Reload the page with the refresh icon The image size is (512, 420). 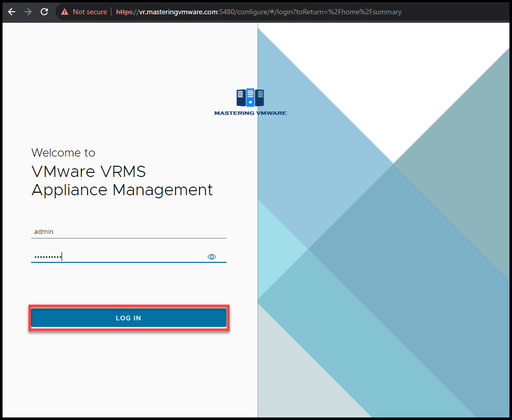click(x=44, y=12)
